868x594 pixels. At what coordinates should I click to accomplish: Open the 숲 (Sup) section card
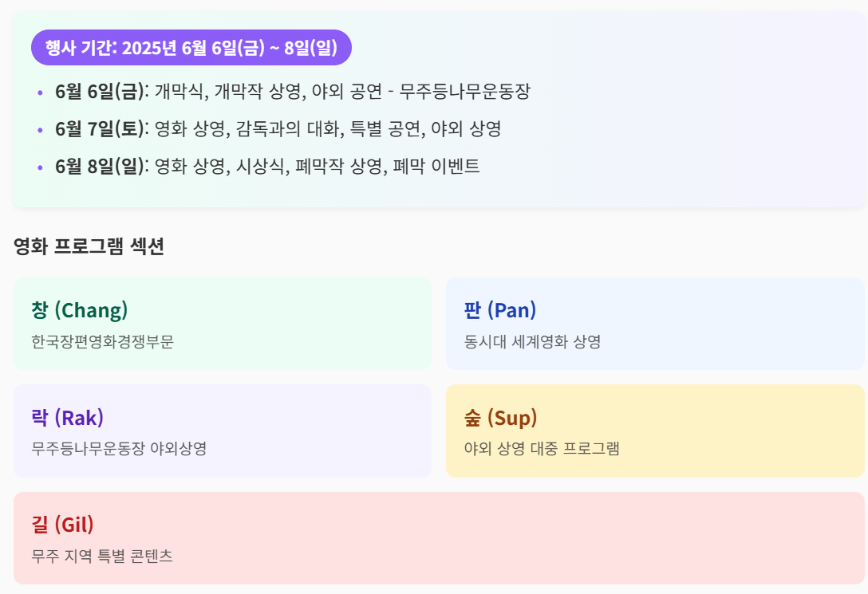[x=655, y=431]
